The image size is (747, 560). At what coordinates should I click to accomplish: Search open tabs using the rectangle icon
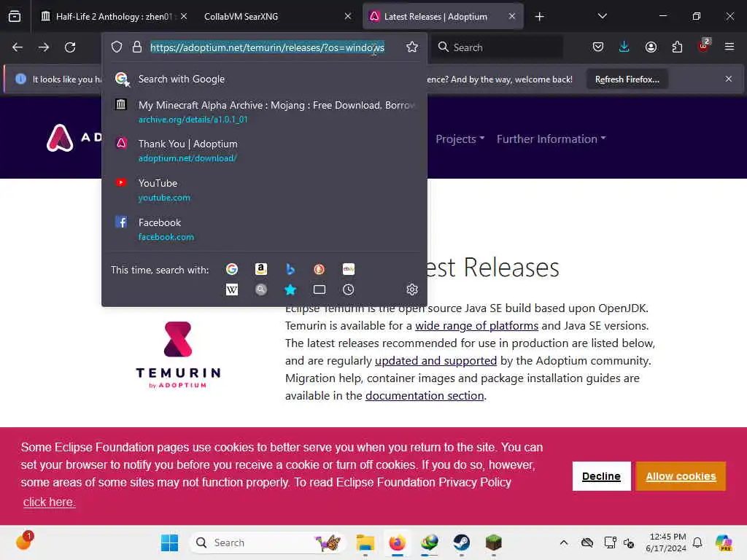coord(320,289)
